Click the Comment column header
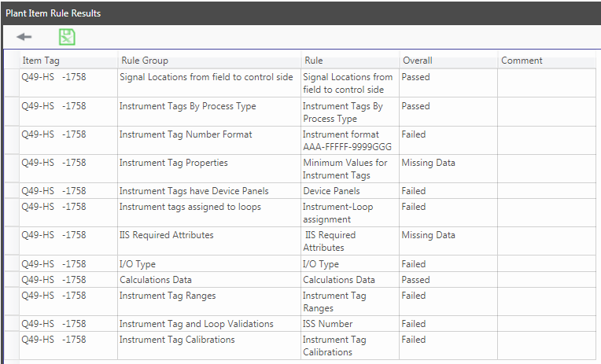Image resolution: width=601 pixels, height=364 pixels. click(522, 61)
